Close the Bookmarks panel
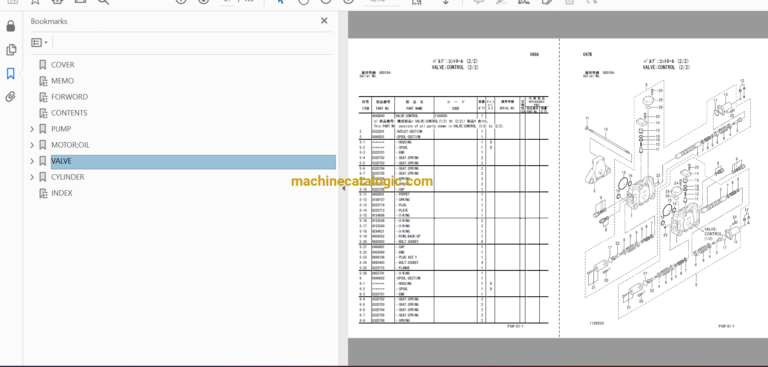The image size is (768, 367). click(x=324, y=21)
